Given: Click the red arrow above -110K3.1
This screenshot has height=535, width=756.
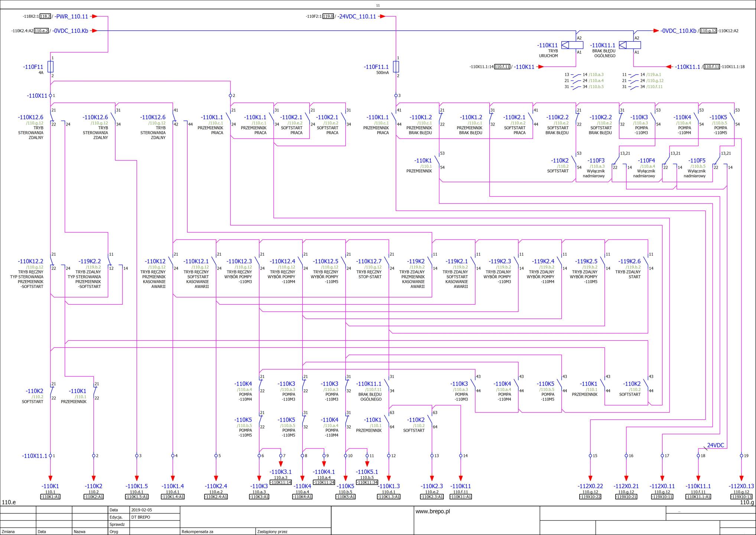Looking at the screenshot, I should coord(281,464).
